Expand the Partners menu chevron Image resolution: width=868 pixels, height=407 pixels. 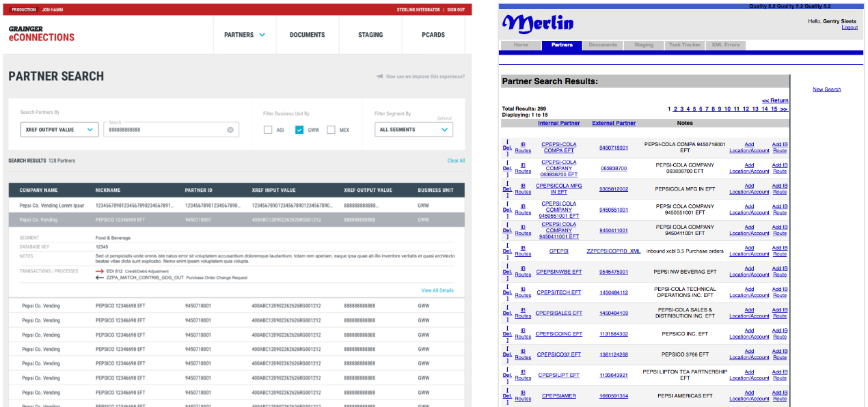pyautogui.click(x=262, y=35)
